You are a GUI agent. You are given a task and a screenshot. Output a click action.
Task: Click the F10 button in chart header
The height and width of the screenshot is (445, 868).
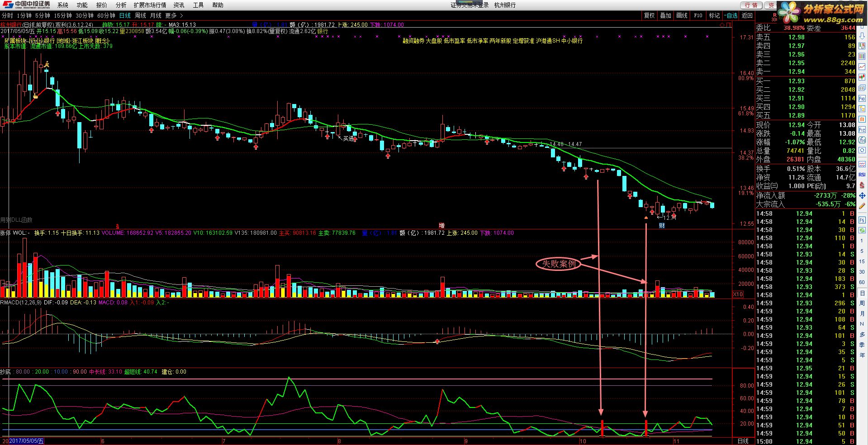click(x=698, y=15)
